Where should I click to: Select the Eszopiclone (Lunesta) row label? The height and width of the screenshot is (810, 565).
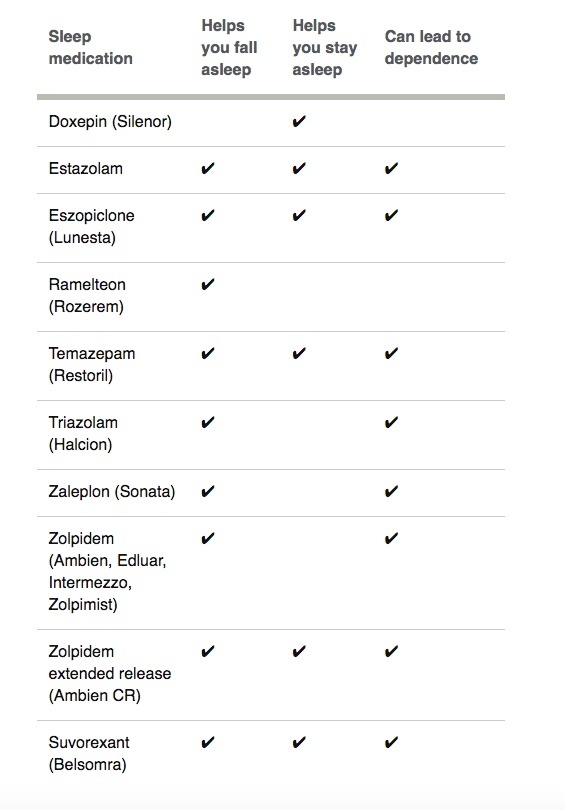pos(91,226)
